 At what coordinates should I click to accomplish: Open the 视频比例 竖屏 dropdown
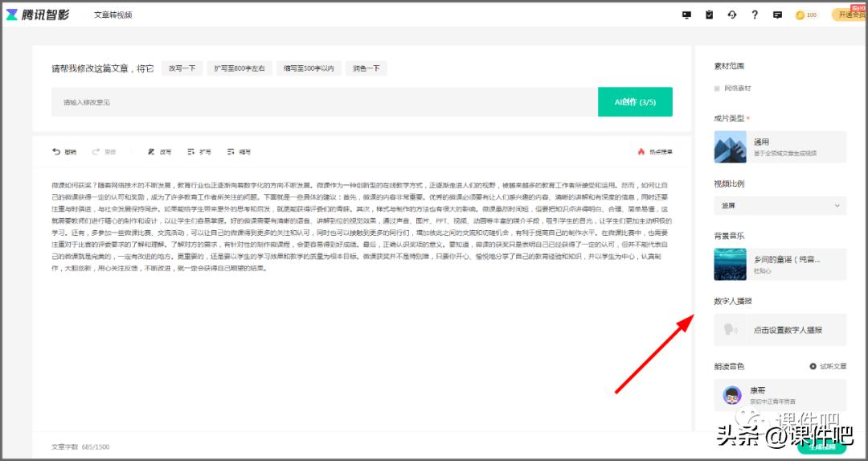tap(780, 206)
